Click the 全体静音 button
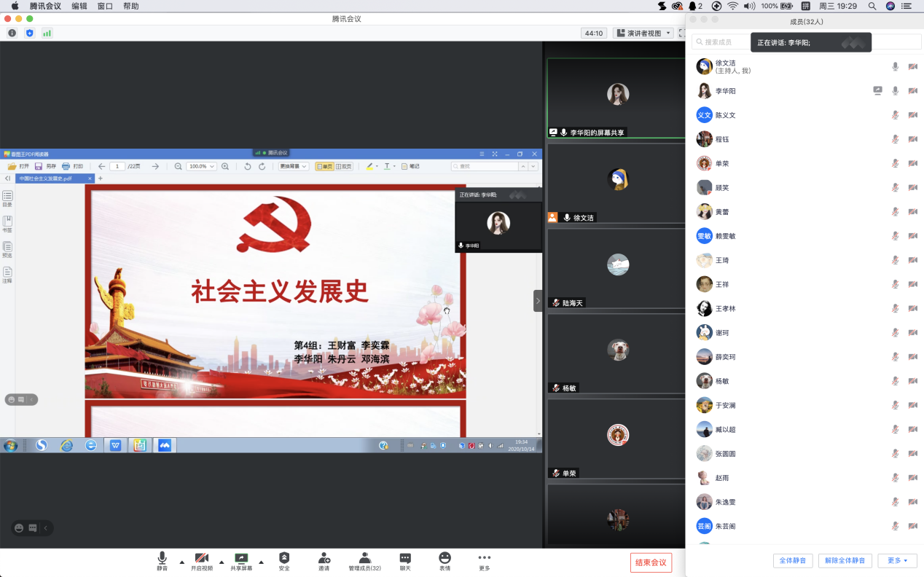The height and width of the screenshot is (577, 924). (x=793, y=560)
